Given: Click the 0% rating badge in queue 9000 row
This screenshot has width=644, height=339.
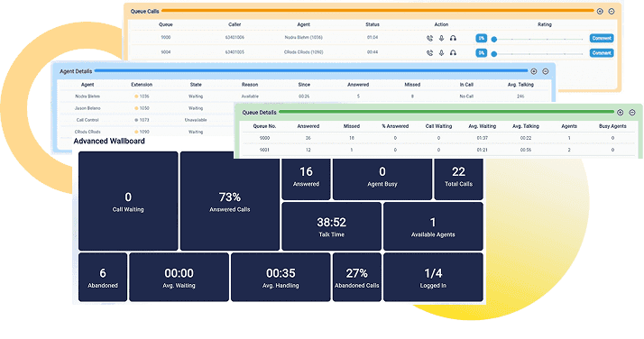Looking at the screenshot, I should pyautogui.click(x=482, y=38).
